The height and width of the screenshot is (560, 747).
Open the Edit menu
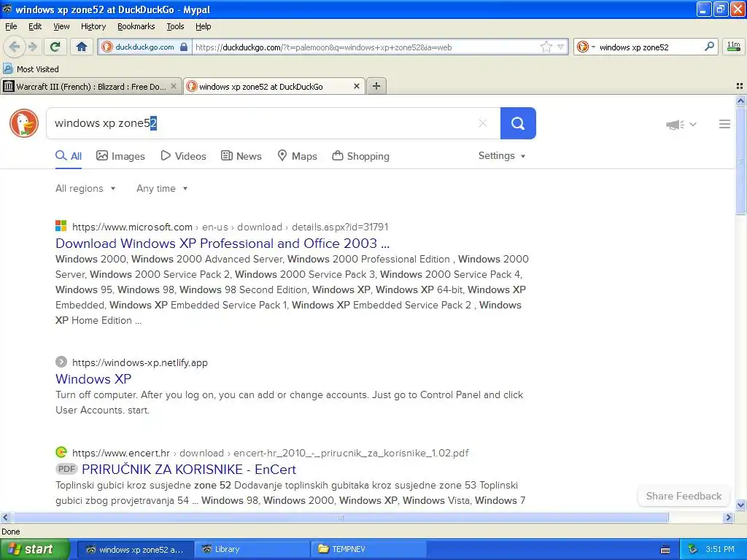pyautogui.click(x=35, y=26)
